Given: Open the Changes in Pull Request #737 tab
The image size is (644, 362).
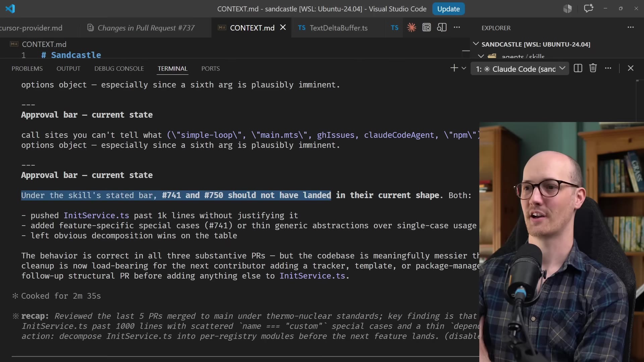Looking at the screenshot, I should point(141,28).
